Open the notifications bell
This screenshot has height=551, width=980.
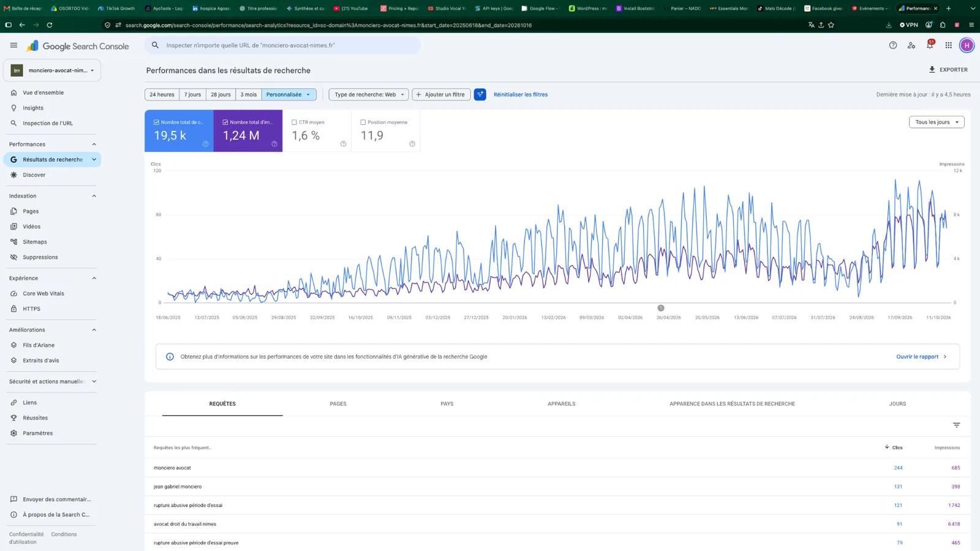pyautogui.click(x=930, y=45)
